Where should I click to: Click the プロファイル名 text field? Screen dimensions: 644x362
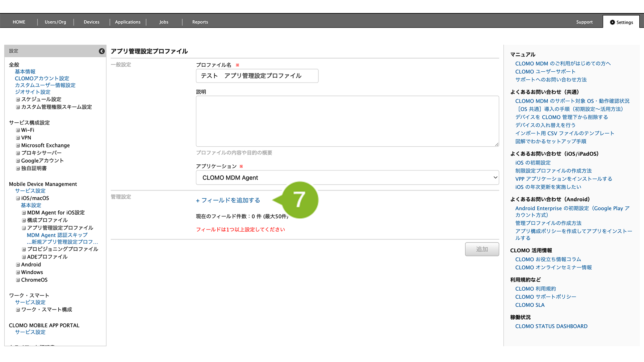(257, 76)
